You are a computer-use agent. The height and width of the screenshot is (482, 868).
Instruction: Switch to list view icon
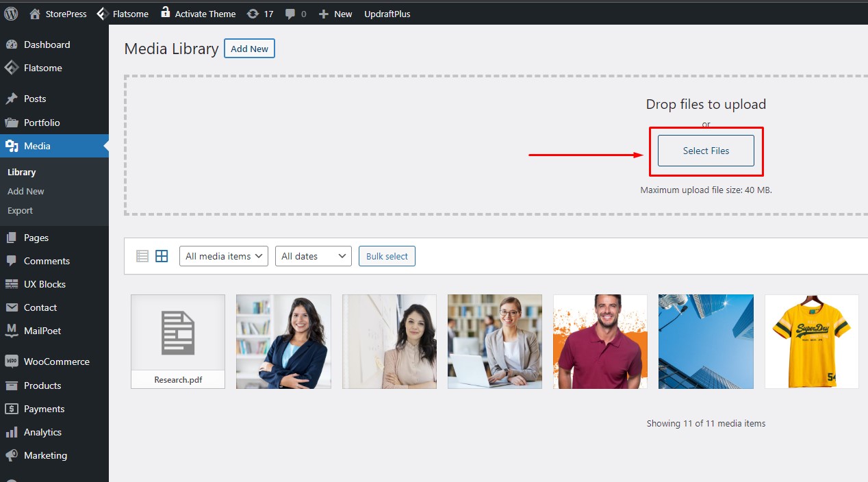point(142,256)
